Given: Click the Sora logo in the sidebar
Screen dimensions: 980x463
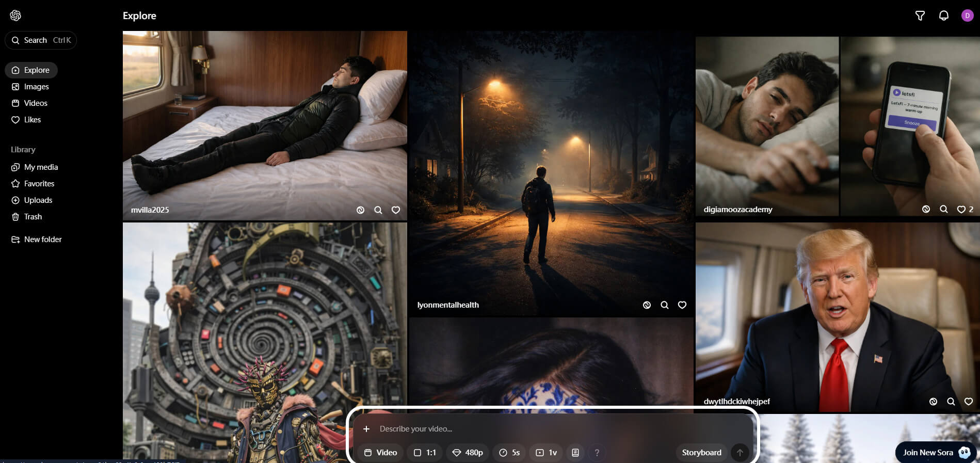Looking at the screenshot, I should tap(15, 15).
